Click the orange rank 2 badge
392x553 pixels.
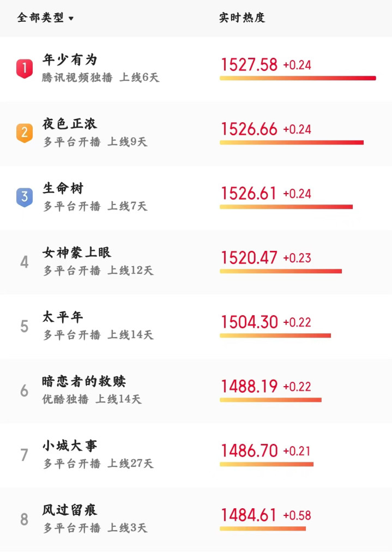[24, 133]
